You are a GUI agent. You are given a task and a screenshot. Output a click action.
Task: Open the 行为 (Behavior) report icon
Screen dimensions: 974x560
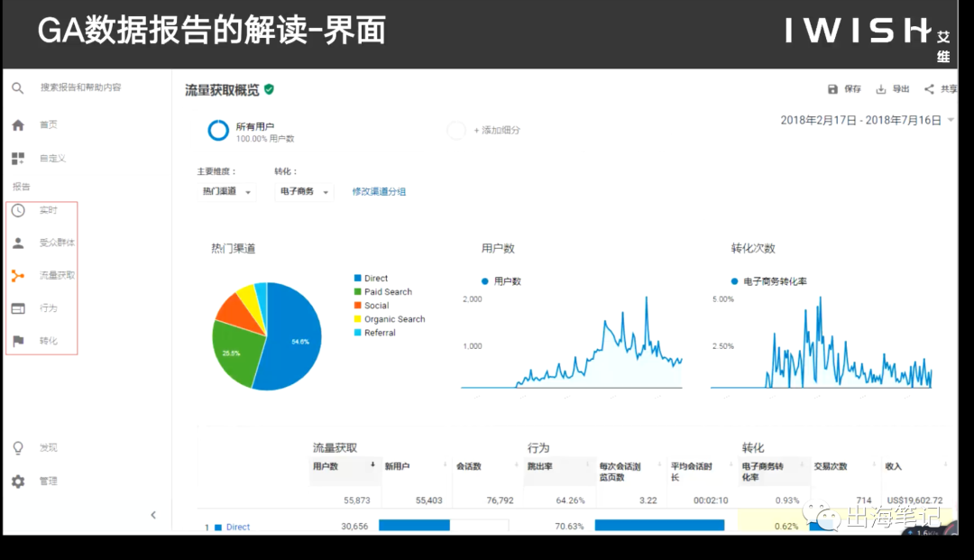(x=18, y=308)
